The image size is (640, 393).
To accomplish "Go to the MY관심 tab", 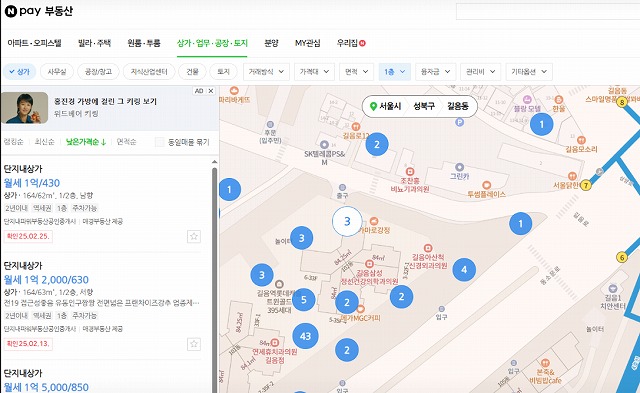I will [307, 43].
